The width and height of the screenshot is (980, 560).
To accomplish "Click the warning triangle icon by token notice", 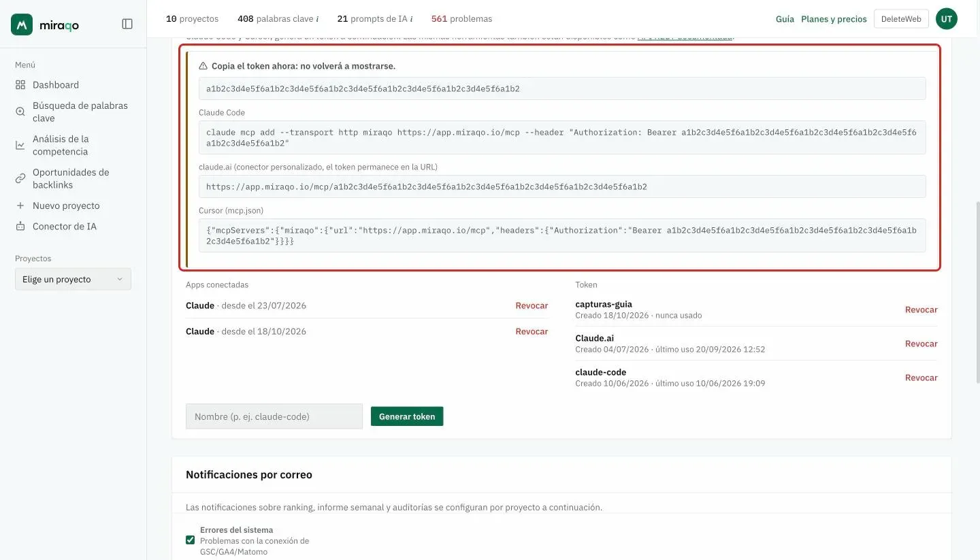I will 203,66.
